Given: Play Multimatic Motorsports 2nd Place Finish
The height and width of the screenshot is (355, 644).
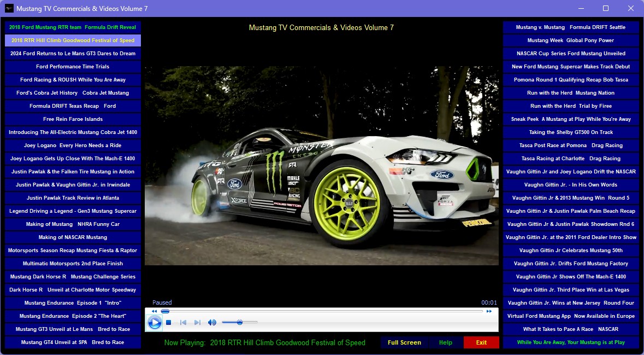Looking at the screenshot, I should pos(73,264).
